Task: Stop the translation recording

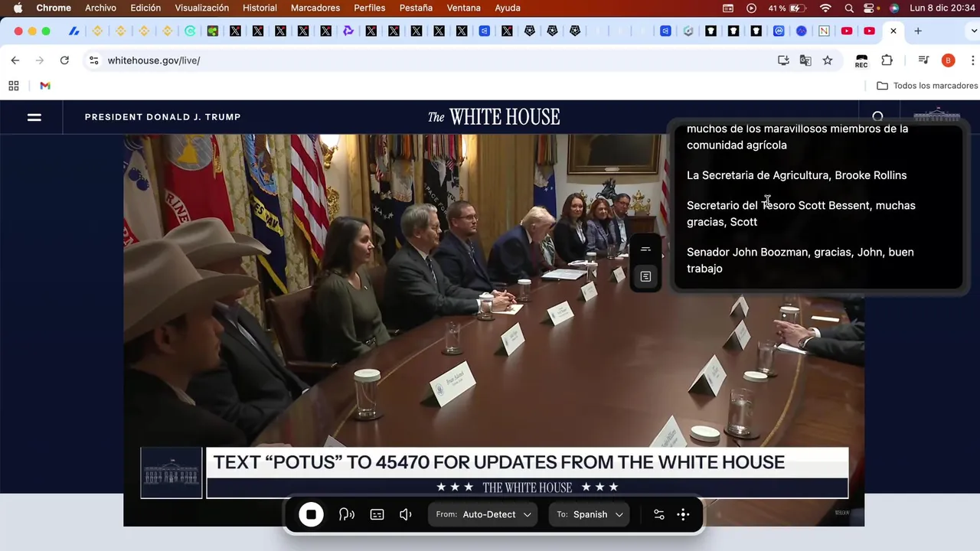Action: pos(311,514)
